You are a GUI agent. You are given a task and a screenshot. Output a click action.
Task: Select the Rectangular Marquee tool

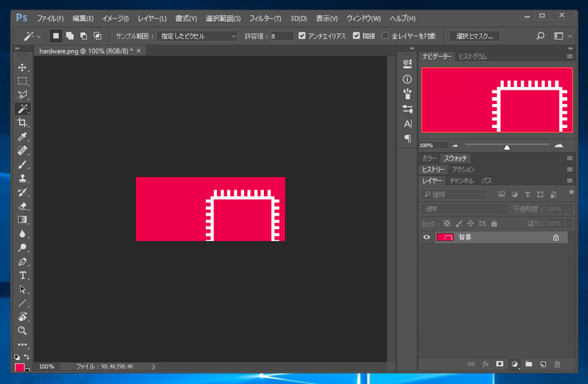point(22,81)
